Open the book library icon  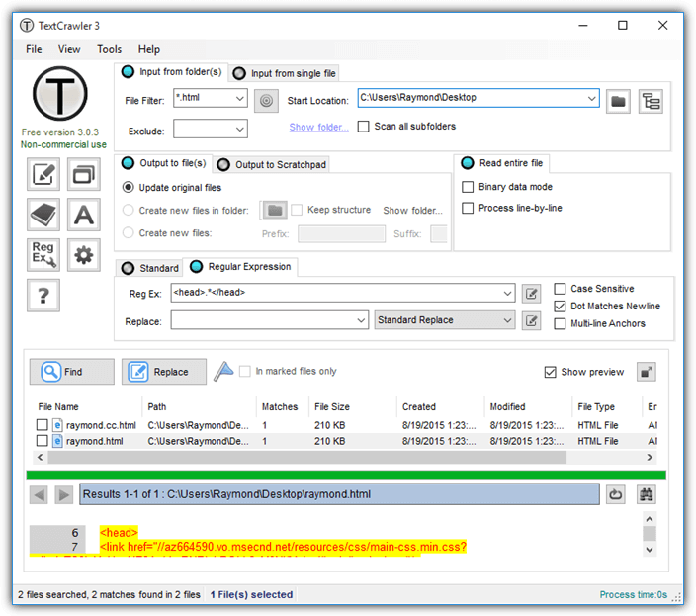point(43,215)
